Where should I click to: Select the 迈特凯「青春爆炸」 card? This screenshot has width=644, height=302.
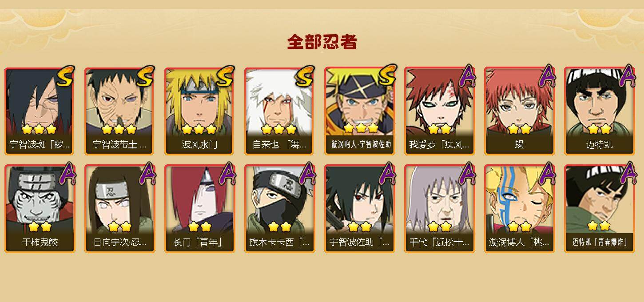pyautogui.click(x=600, y=209)
